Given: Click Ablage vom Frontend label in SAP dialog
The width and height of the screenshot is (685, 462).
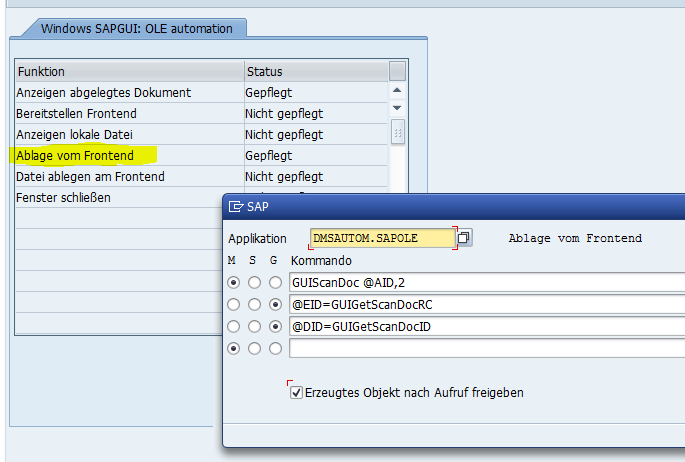Looking at the screenshot, I should click(575, 238).
